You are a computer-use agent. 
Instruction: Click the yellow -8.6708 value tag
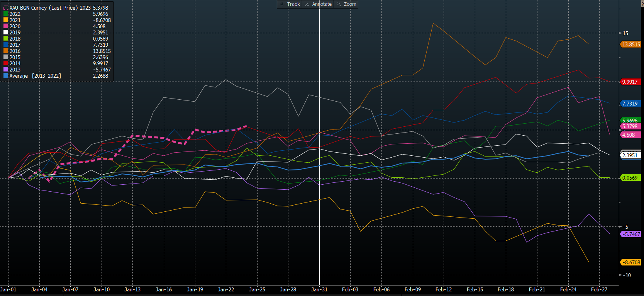(631, 262)
